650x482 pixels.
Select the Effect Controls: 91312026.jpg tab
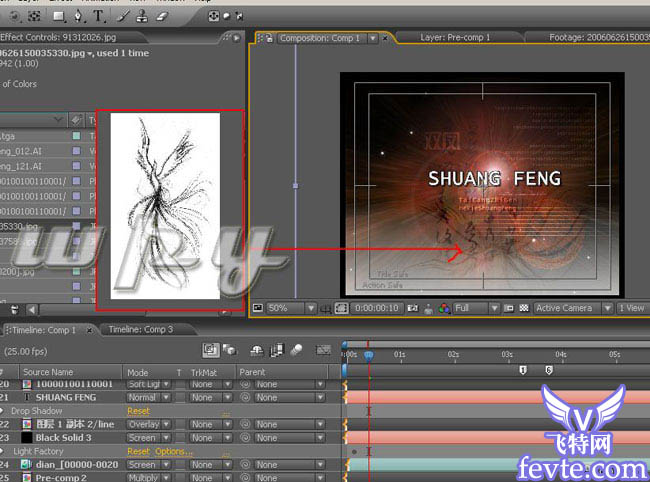coord(58,37)
